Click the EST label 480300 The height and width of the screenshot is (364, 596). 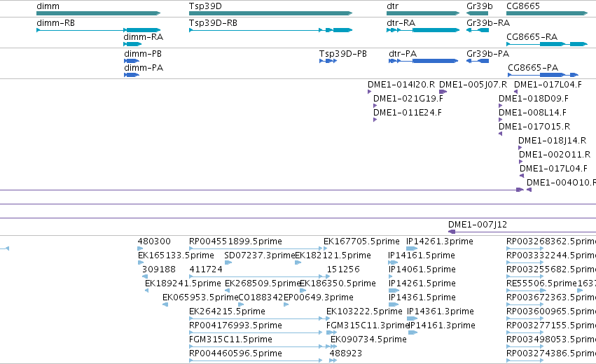click(154, 241)
